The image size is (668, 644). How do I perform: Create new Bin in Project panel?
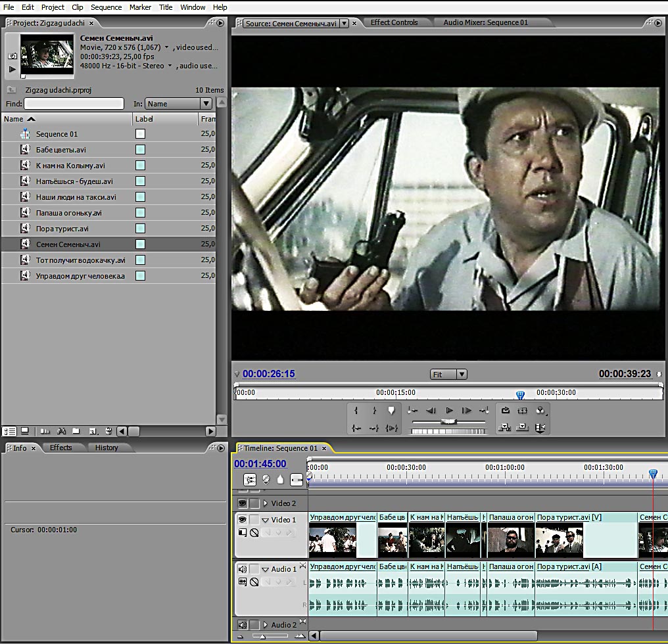click(x=76, y=432)
